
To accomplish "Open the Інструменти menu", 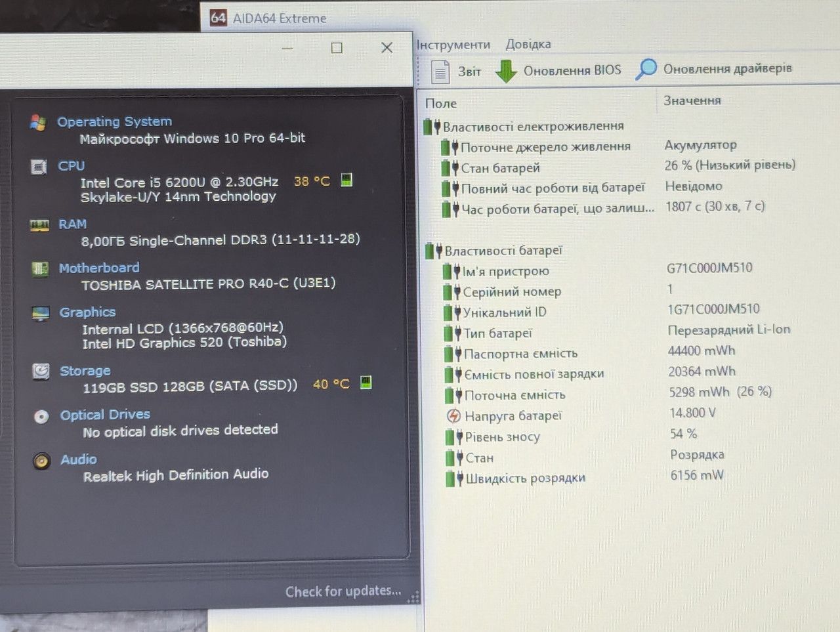I will [x=453, y=45].
